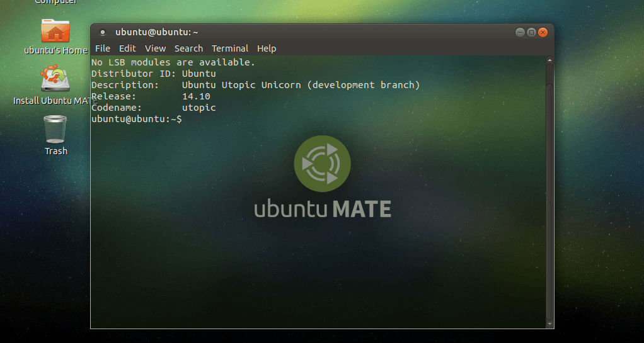This screenshot has height=343, width=644.
Task: Click the 'ubuntu@ubuntu:~$' prompt line
Action: 136,119
